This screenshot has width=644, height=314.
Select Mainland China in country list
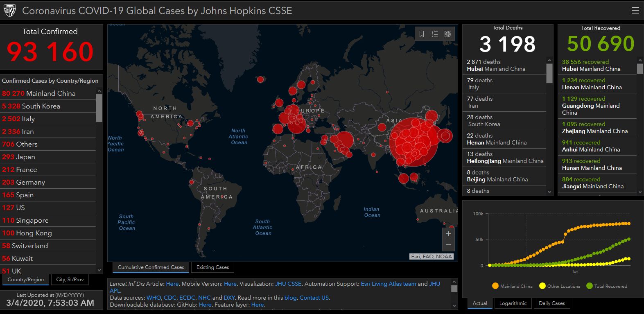pos(48,93)
